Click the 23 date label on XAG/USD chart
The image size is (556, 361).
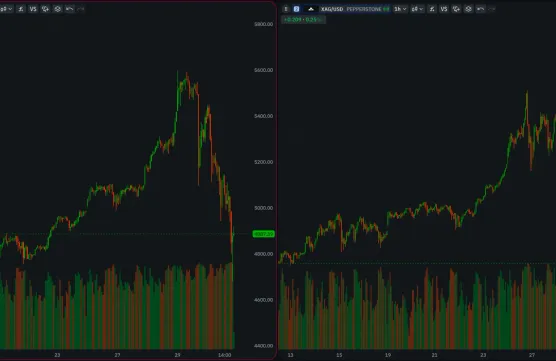coord(483,355)
